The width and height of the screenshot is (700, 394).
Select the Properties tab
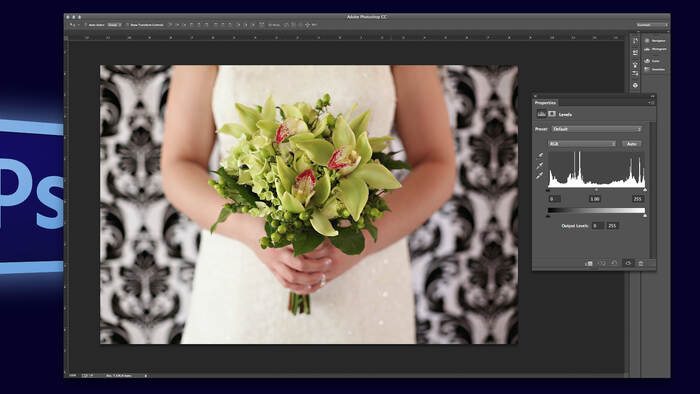545,103
